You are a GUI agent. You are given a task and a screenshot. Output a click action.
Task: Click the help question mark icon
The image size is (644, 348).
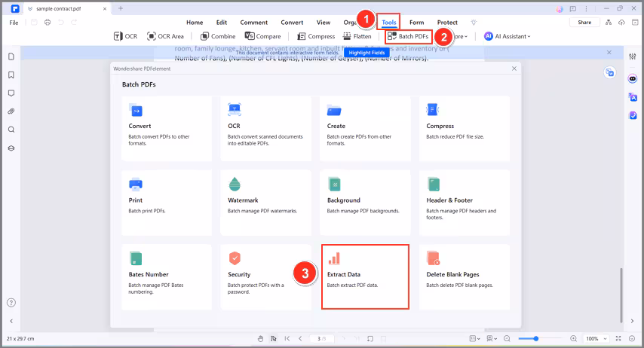(11, 303)
